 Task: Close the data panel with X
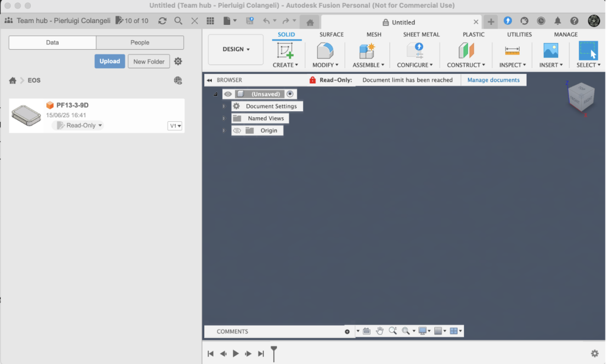[x=194, y=21]
